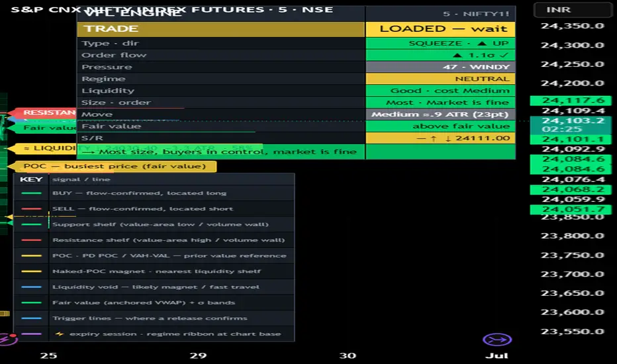Click the 'signal / line' header cell
The width and height of the screenshot is (617, 364).
point(171,179)
